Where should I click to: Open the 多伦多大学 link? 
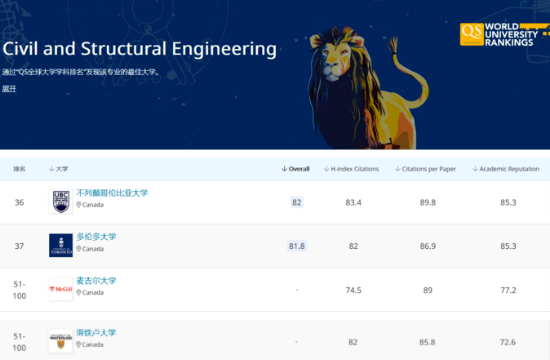point(96,237)
